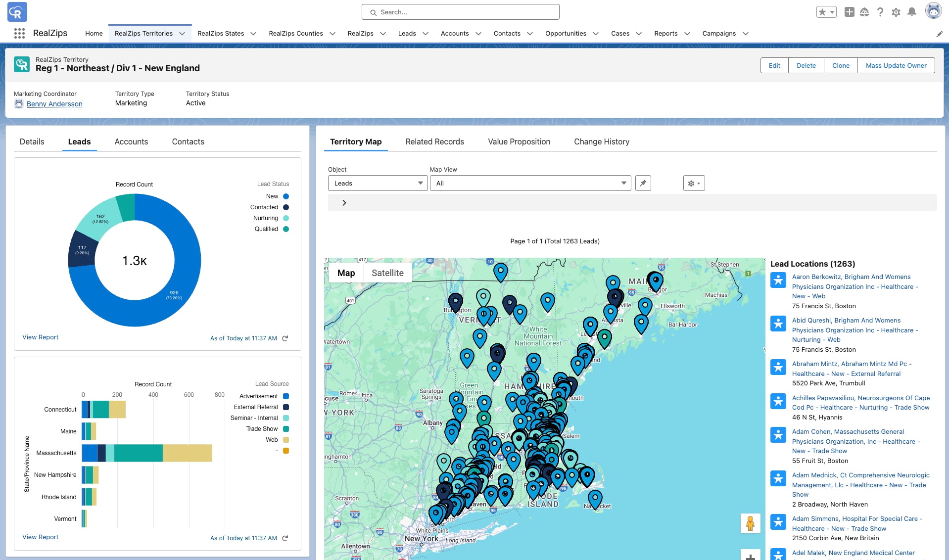Expand RealZips Territories nav dropdown
Viewport: 949px width, 560px height.
click(182, 34)
